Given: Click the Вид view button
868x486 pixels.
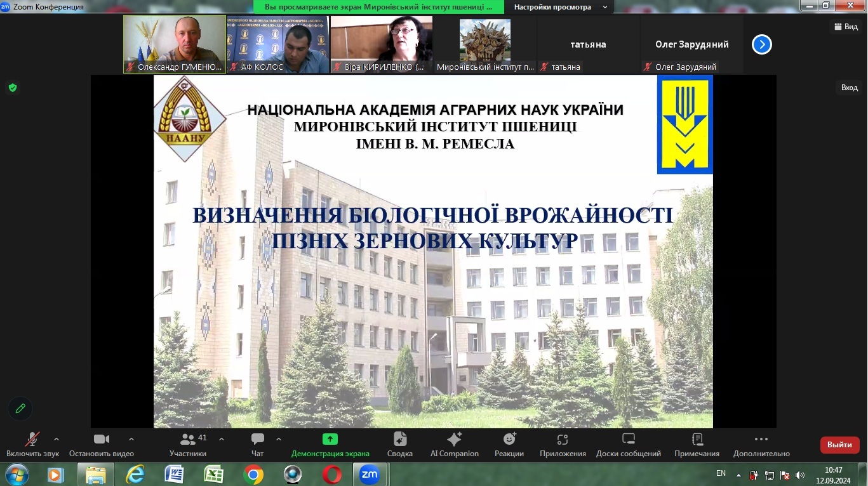Looking at the screenshot, I should (x=845, y=27).
